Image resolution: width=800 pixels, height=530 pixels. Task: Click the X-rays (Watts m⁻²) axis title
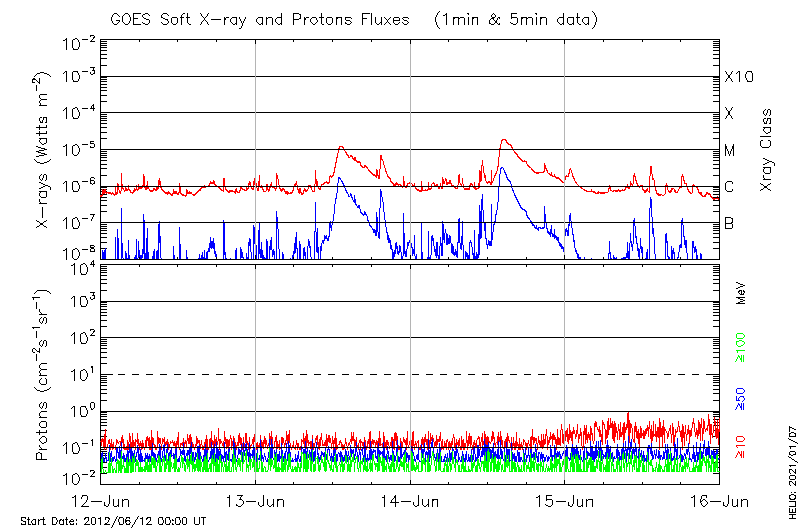(x=44, y=150)
